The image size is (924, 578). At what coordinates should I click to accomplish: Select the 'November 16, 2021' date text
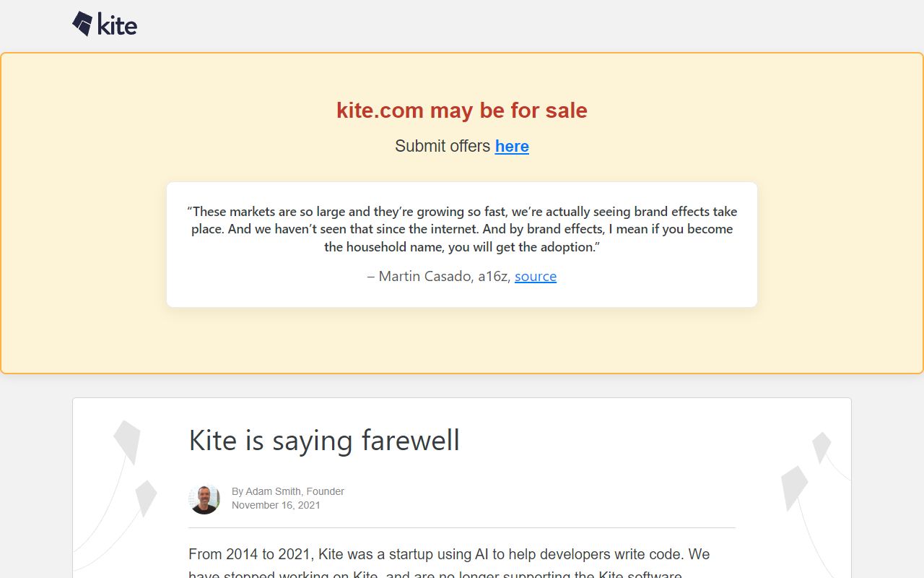[x=275, y=505]
